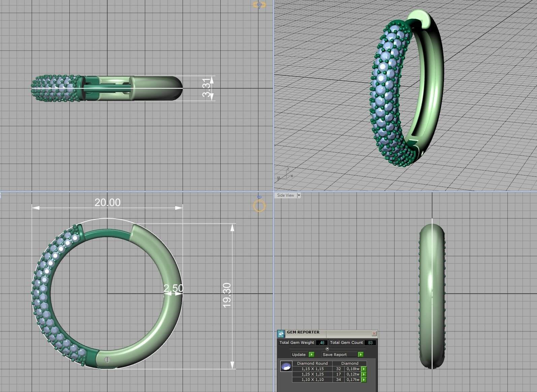Screen dimensions: 537x392
Task: Click green arrow on 1,15 X 1,15 row
Action: [x=364, y=369]
